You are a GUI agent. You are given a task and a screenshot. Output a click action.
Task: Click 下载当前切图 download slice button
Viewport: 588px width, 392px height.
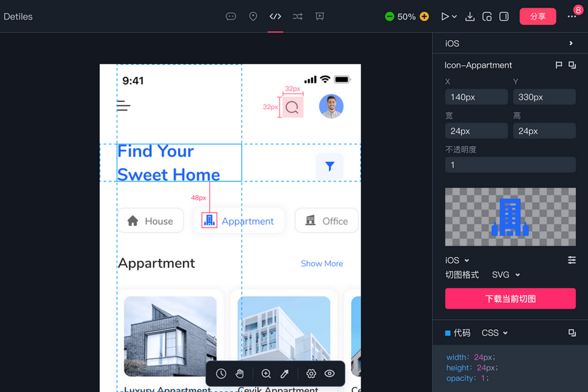510,299
